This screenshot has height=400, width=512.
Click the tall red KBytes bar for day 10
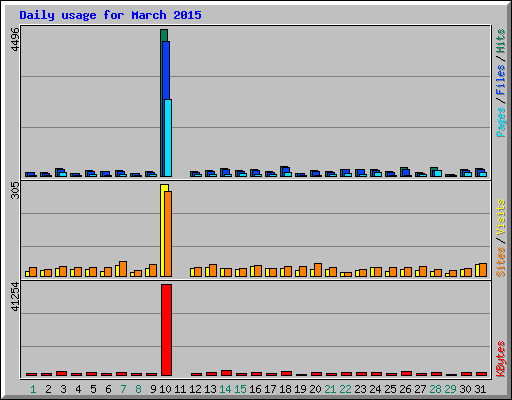coord(166,330)
